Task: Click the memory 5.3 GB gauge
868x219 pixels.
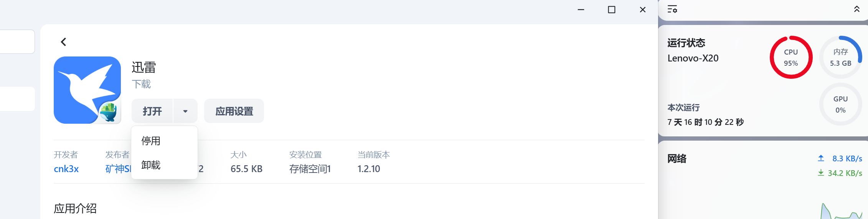Action: (840, 58)
